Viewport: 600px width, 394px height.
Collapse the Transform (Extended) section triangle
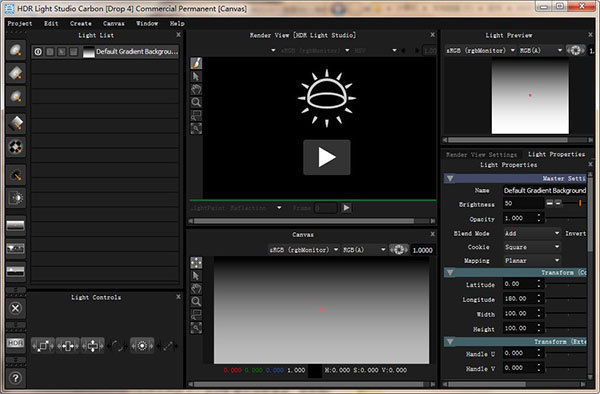450,341
